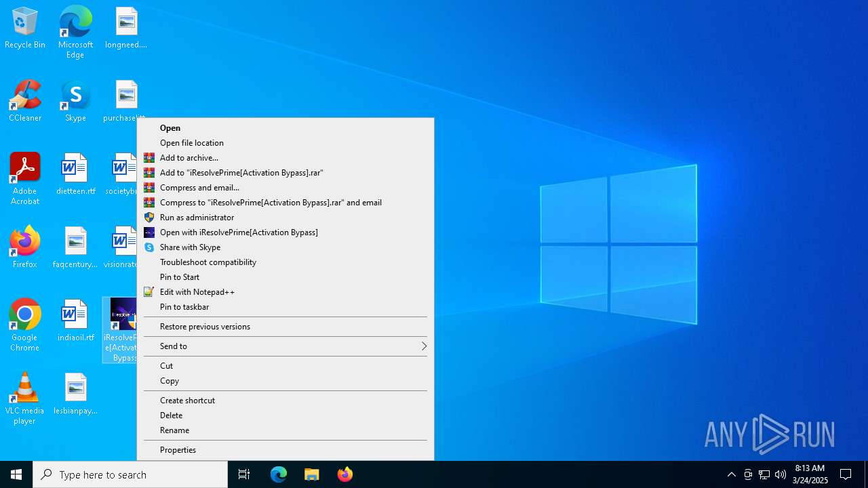Image resolution: width=868 pixels, height=488 pixels.
Task: Select the indiaoil.rtf document icon
Action: [75, 321]
